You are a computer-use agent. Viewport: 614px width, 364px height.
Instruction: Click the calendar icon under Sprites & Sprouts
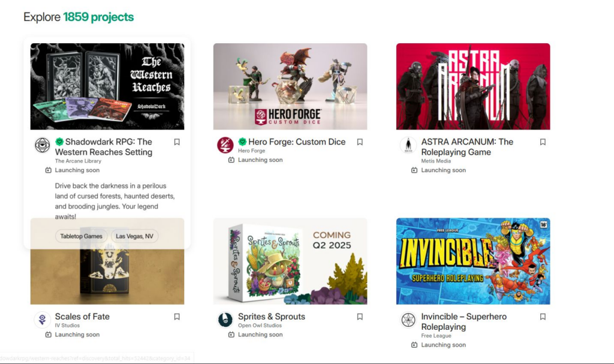click(231, 335)
